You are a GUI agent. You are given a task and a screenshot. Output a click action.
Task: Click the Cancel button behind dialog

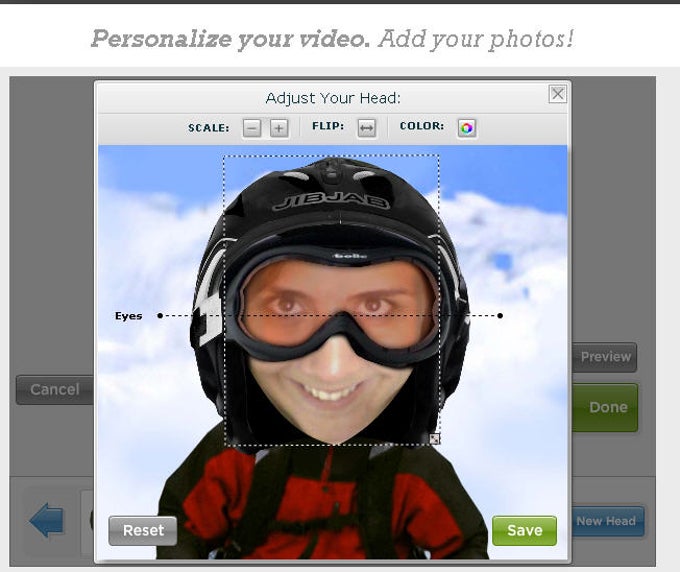click(x=55, y=389)
